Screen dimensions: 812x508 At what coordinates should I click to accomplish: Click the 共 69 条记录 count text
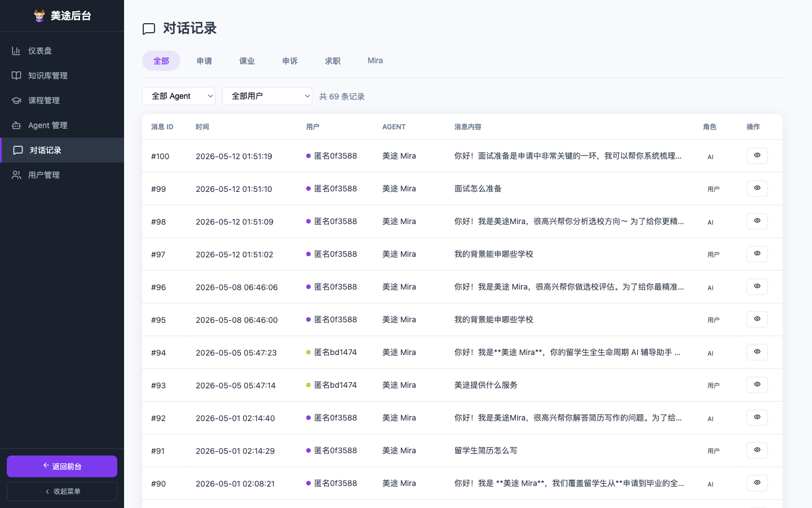click(342, 97)
